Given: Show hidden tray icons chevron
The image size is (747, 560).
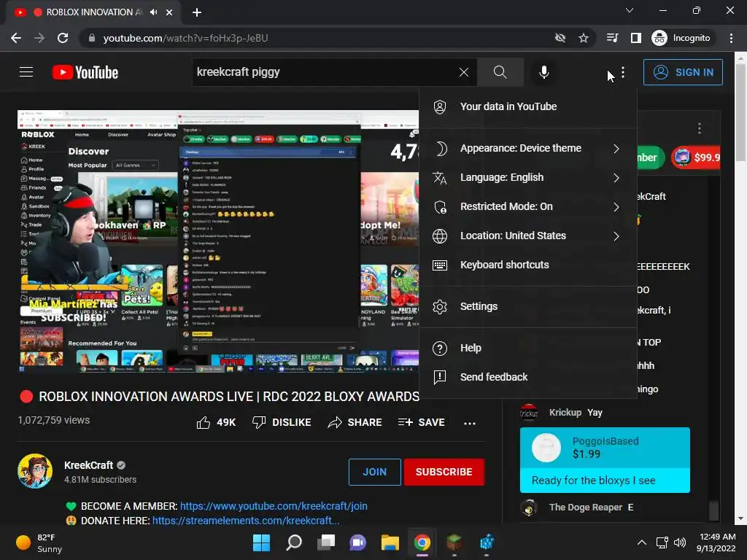Looking at the screenshot, I should click(x=642, y=542).
